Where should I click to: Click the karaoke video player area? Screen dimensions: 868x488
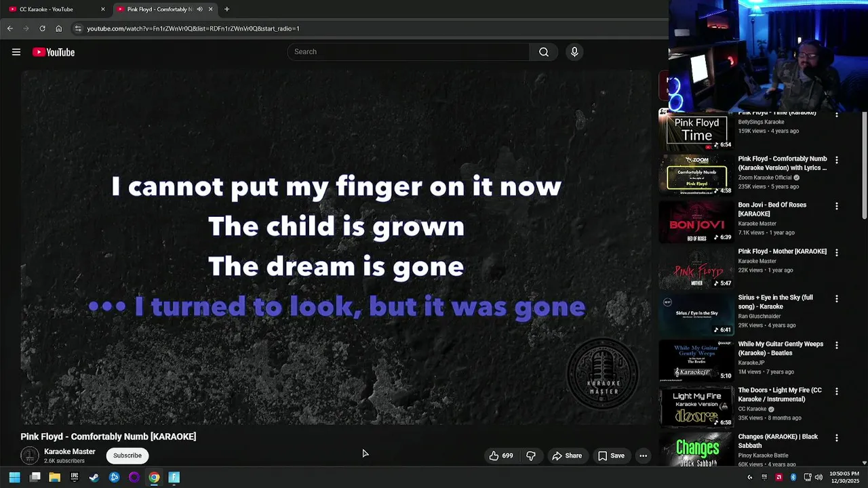click(x=336, y=247)
